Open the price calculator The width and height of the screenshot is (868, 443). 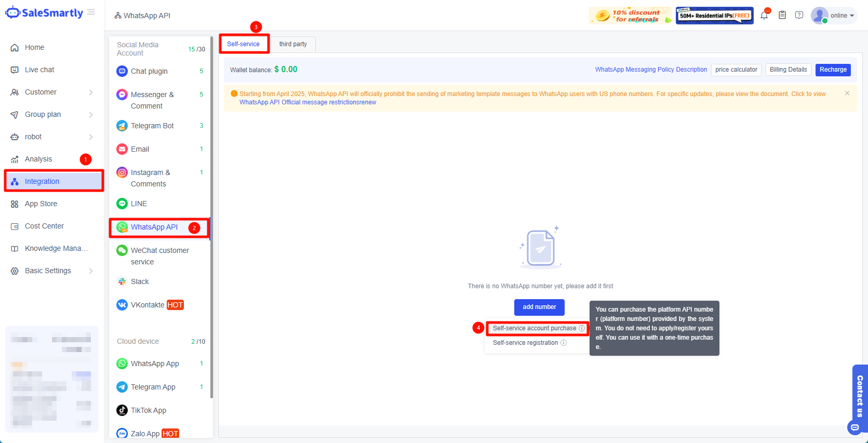pos(736,70)
